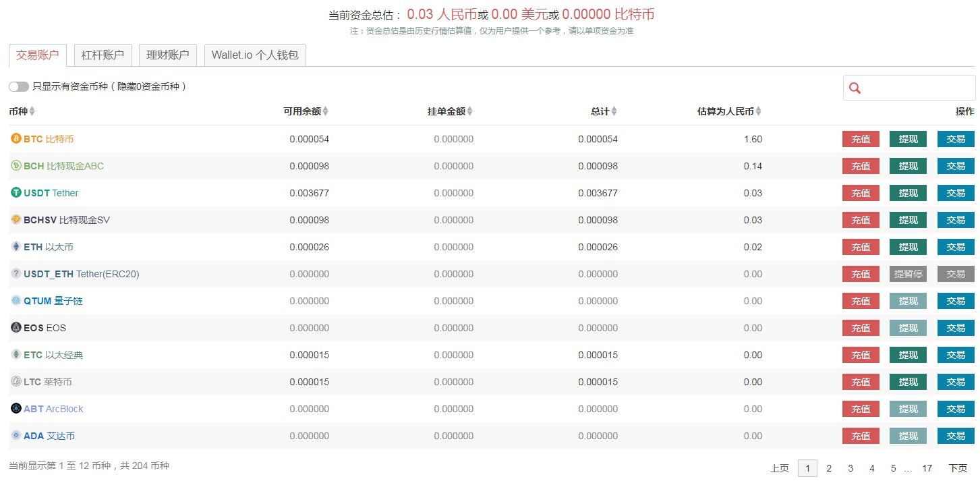980x481 pixels.
Task: Jump to page 17 of coin list
Action: 927,468
